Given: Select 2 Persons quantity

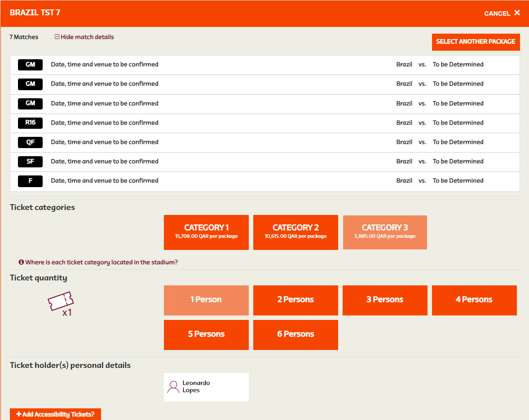Looking at the screenshot, I should point(295,300).
